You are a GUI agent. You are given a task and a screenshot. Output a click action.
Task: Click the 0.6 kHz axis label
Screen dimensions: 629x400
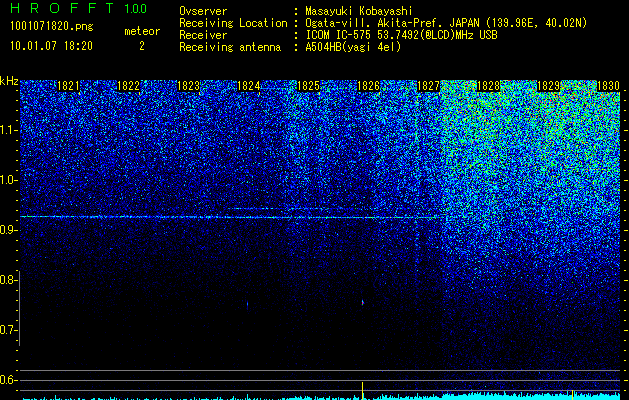[x=9, y=380]
